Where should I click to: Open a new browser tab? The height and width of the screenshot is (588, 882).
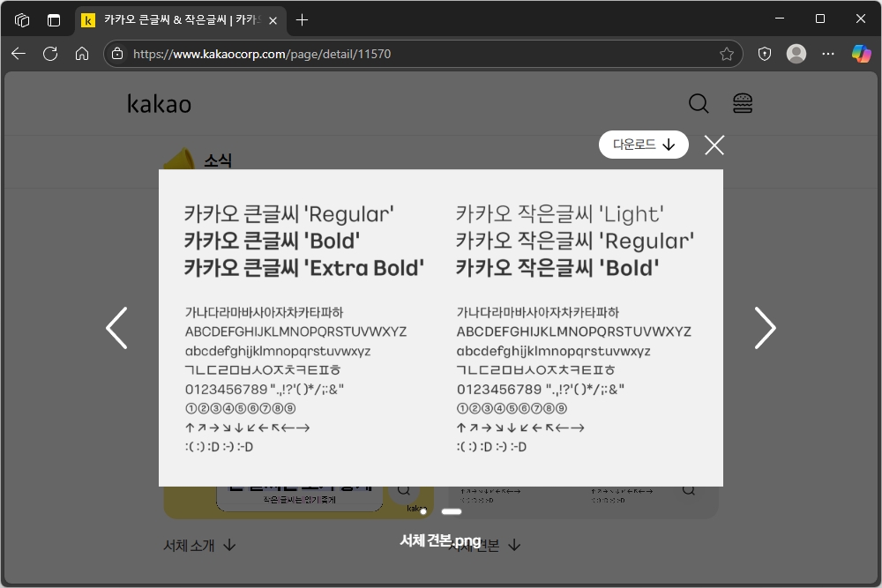tap(302, 20)
